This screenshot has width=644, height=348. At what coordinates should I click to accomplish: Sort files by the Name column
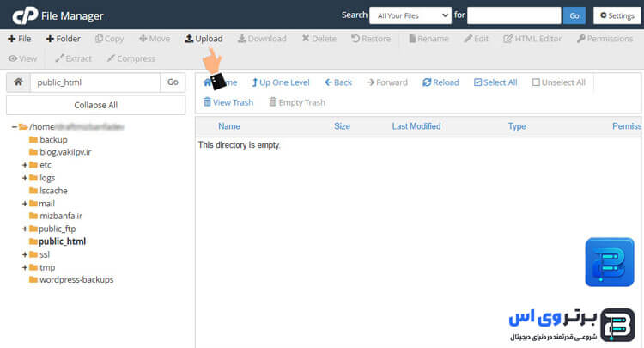pyautogui.click(x=229, y=126)
